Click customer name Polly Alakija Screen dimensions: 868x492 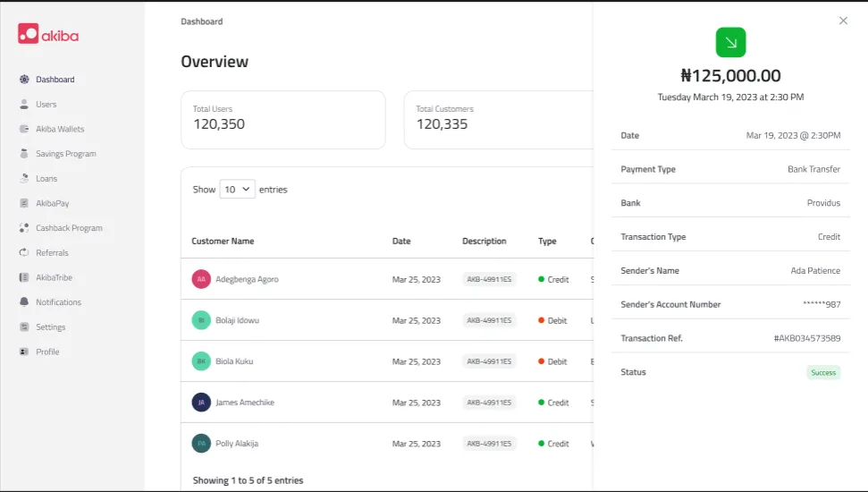pos(237,443)
